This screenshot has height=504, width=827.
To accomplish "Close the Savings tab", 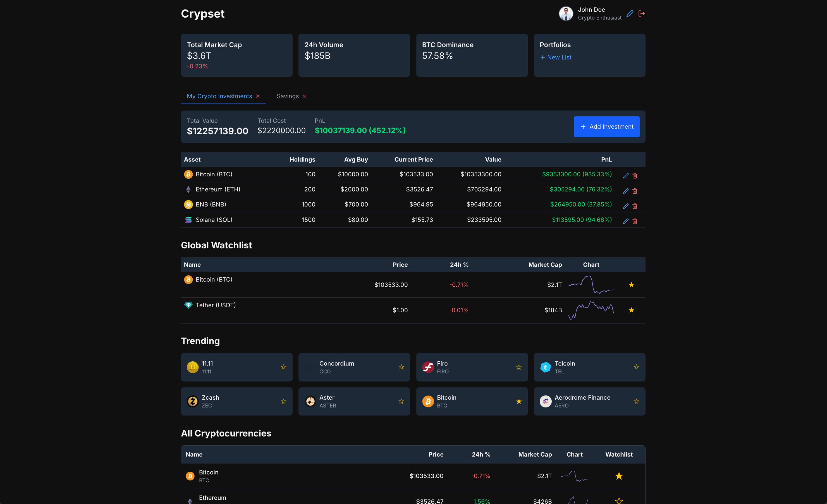I will pos(304,96).
